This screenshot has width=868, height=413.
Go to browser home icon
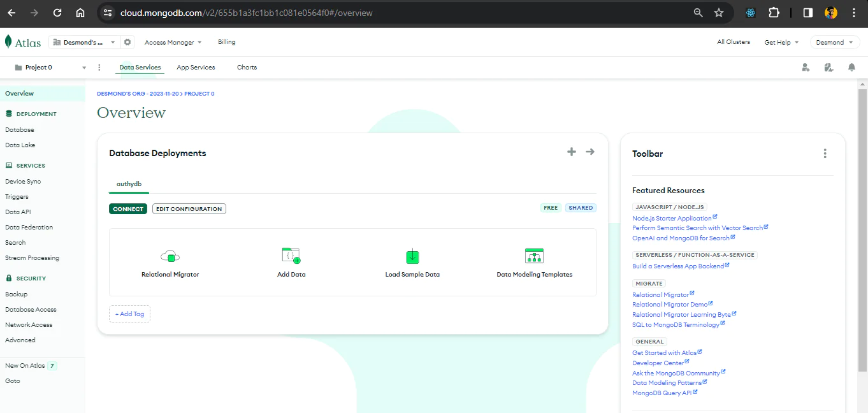(x=80, y=13)
